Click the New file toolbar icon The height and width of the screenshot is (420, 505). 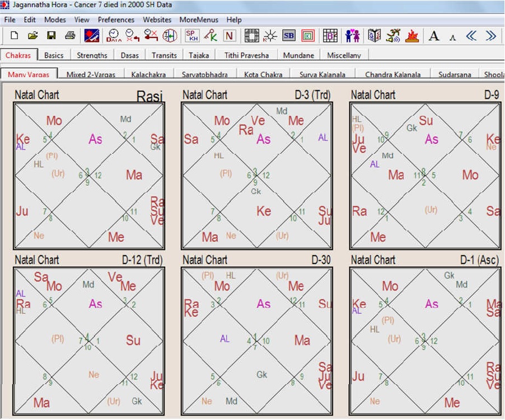(x=14, y=36)
